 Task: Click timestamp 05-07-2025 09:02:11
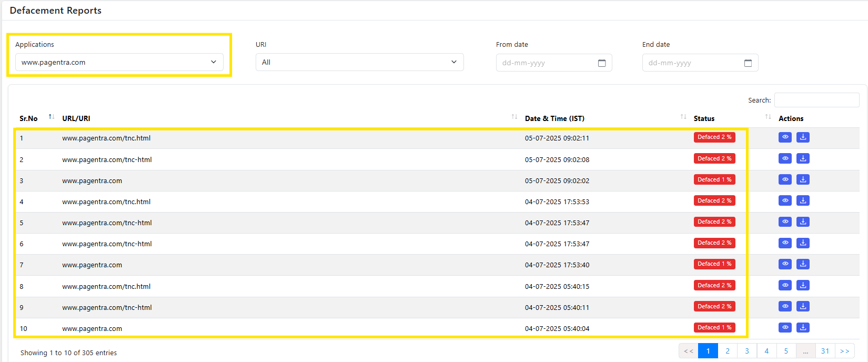coord(557,138)
